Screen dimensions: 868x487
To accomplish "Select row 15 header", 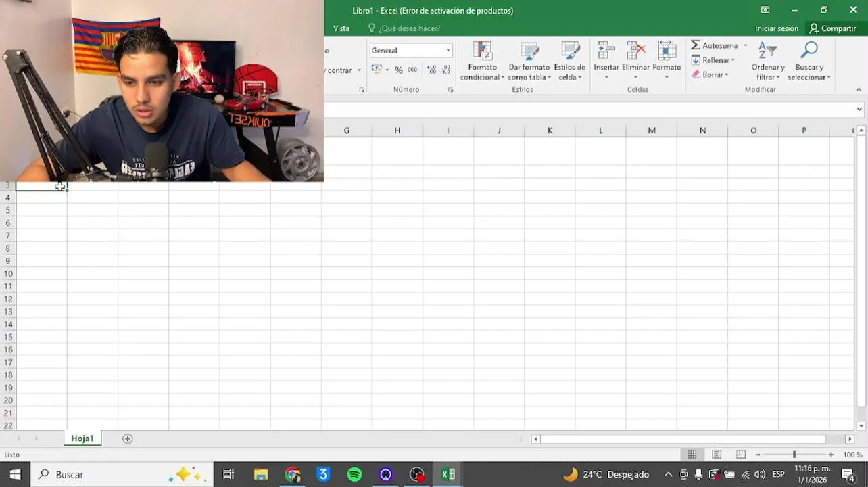I will [8, 338].
